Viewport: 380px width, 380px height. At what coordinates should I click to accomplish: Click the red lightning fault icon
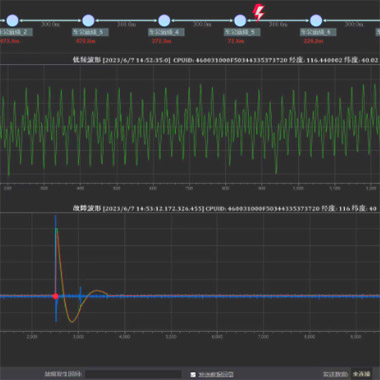pos(258,13)
